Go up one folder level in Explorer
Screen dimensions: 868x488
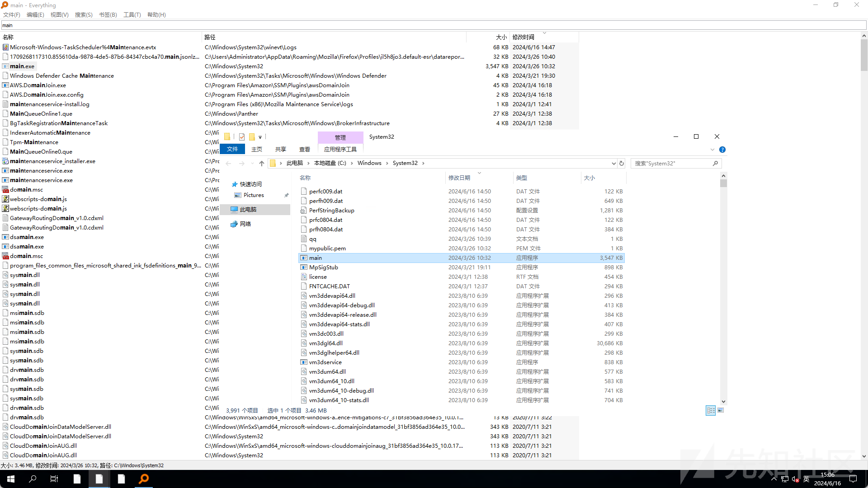(x=262, y=163)
